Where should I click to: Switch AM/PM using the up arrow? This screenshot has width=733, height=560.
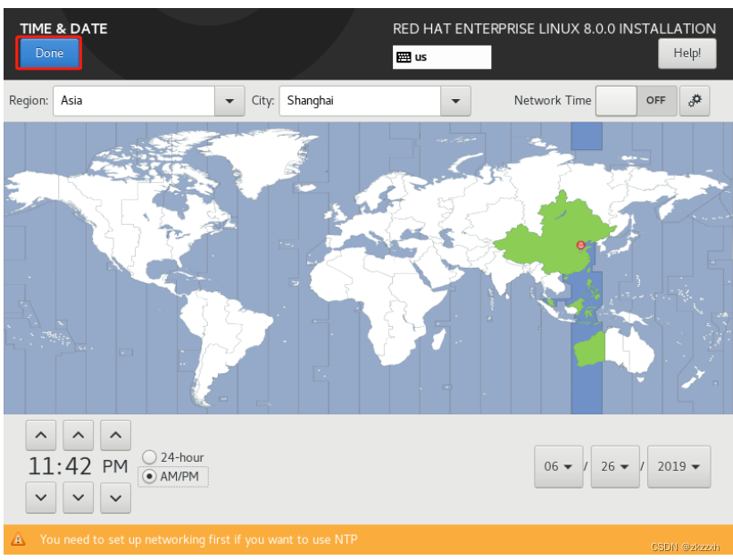tap(115, 435)
